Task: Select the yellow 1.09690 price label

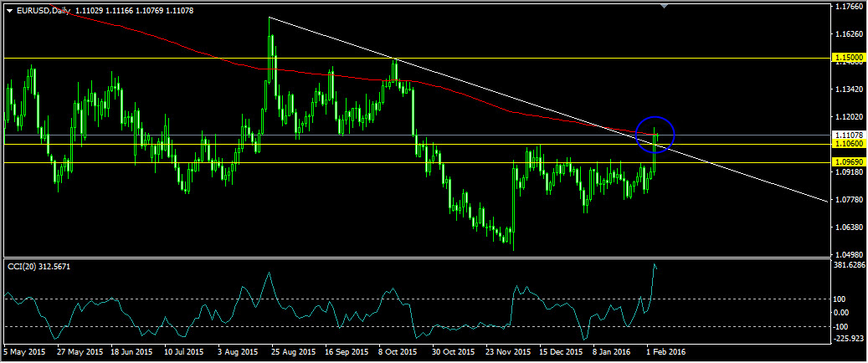Action: (849, 163)
